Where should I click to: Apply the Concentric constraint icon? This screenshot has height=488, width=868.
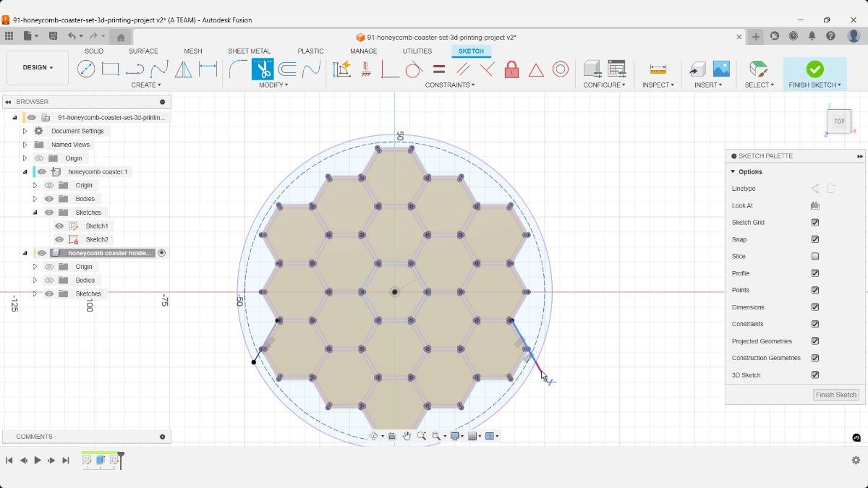click(561, 69)
